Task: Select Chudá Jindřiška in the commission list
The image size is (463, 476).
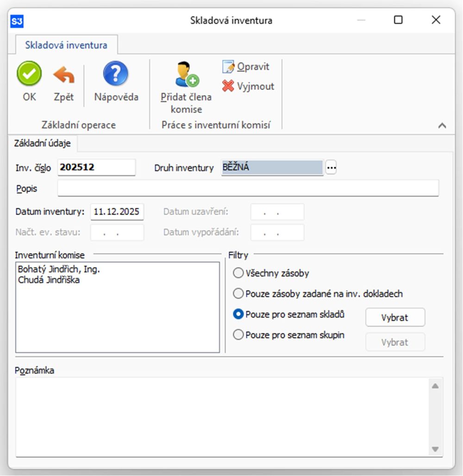Action: [49, 279]
